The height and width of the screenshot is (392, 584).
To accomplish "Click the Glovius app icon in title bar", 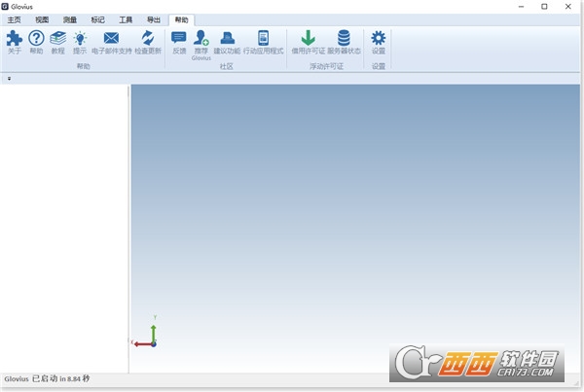I will 5,7.
